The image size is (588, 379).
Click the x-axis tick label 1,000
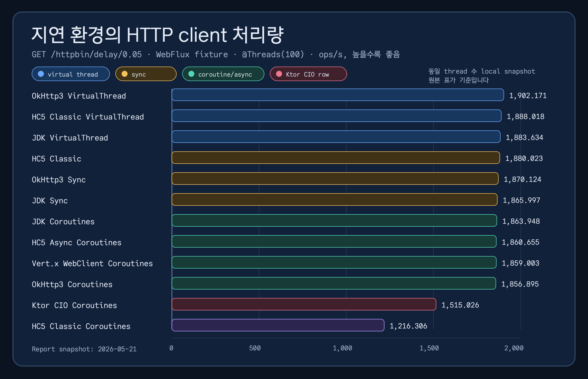click(343, 348)
